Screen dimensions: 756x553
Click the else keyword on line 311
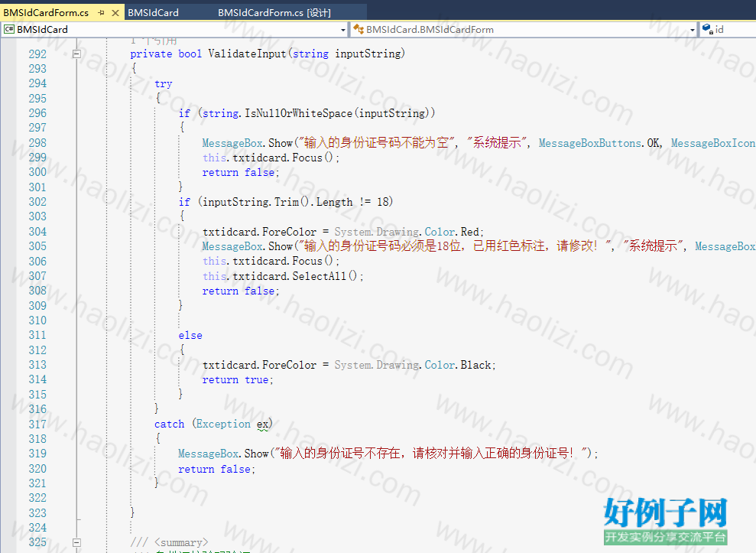190,335
